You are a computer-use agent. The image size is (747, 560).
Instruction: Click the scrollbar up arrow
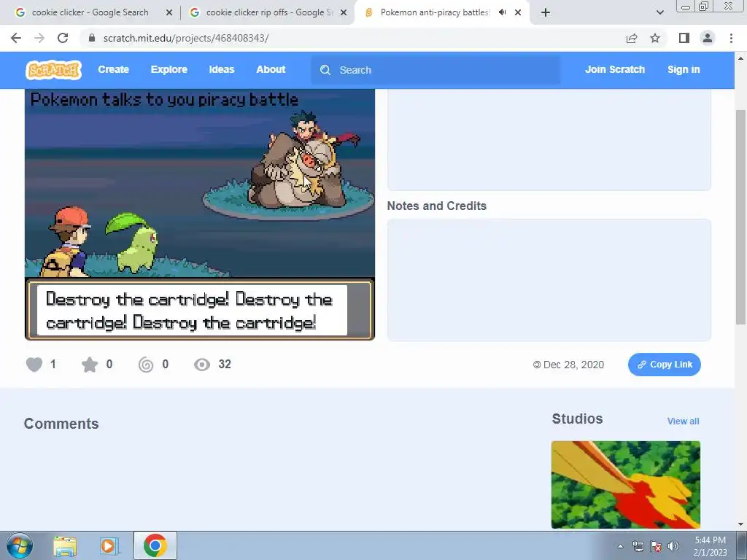(740, 58)
